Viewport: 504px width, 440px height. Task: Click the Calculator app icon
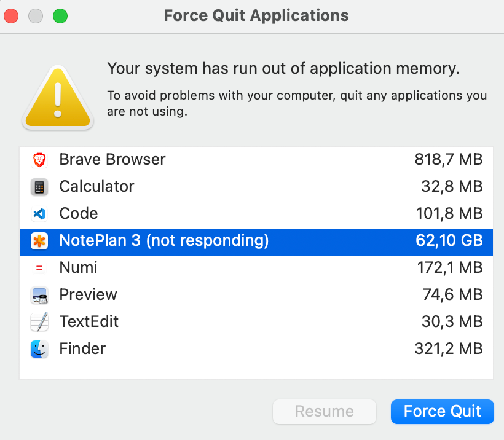[x=39, y=187]
